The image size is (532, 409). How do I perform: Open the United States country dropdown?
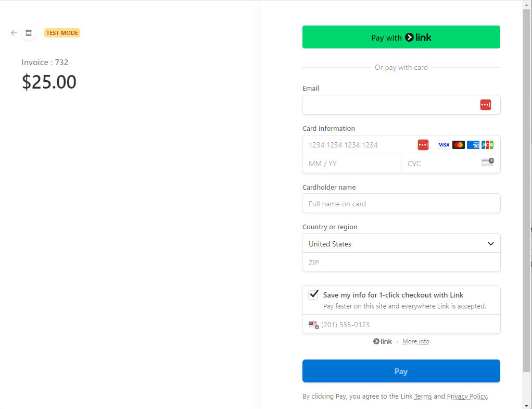pos(401,243)
